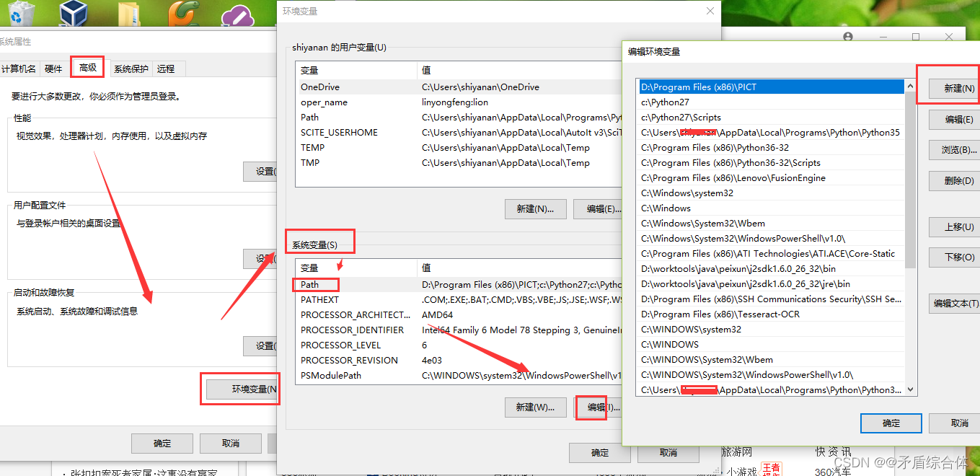Select the j2sdk1.6.0_26_32\jre\bin entry
Viewport: 980px width, 476px height.
771,283
